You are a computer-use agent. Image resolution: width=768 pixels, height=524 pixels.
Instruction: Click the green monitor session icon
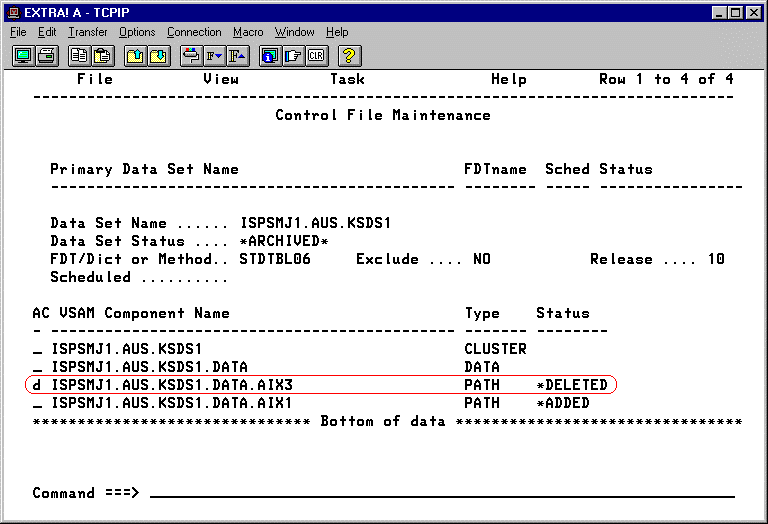click(x=23, y=55)
